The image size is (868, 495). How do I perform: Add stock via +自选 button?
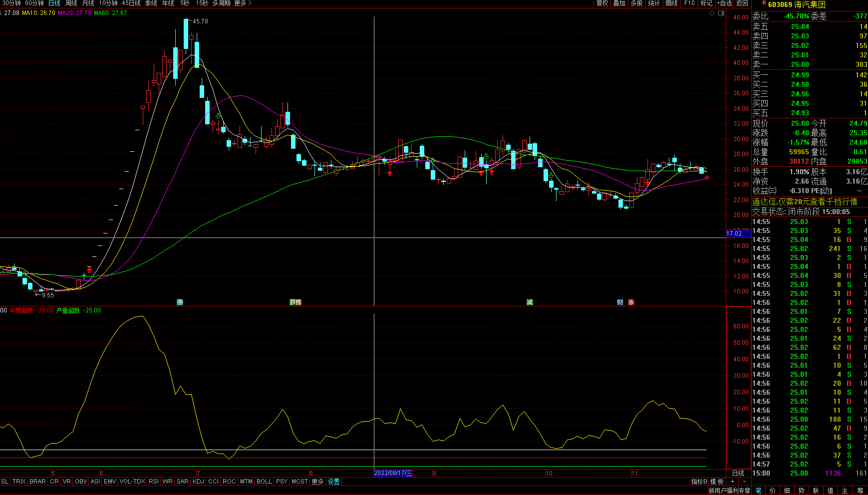pyautogui.click(x=725, y=3)
